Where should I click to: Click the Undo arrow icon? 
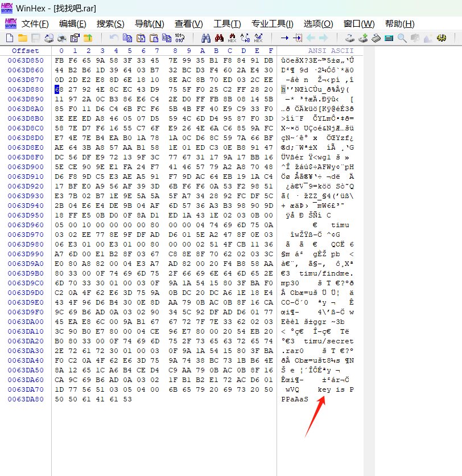tap(114, 38)
